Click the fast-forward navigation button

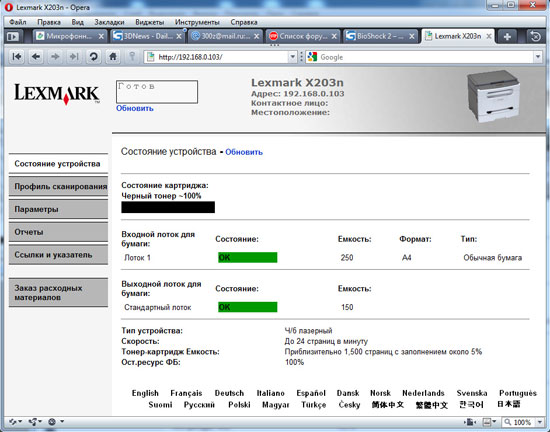(74, 56)
